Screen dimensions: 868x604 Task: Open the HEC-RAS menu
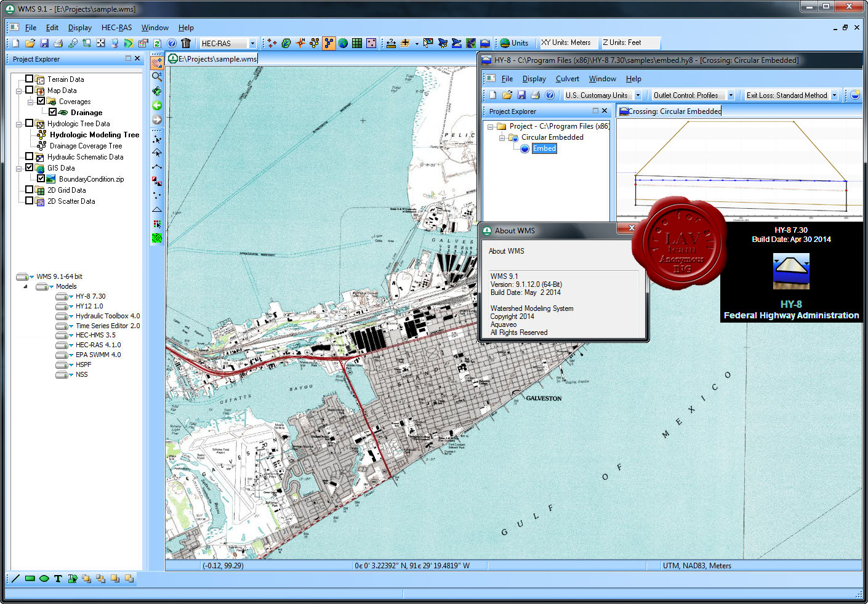pos(116,28)
